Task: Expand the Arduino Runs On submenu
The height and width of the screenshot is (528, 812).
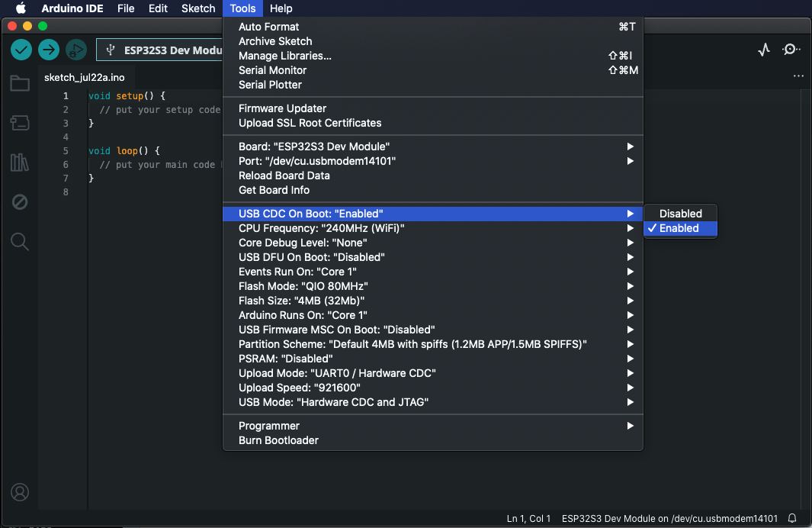Action: coord(433,315)
